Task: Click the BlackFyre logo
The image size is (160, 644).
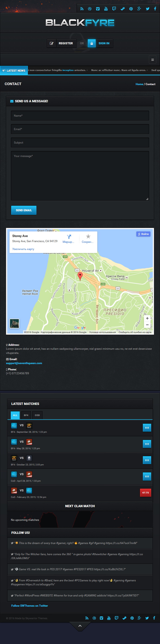Action: [80, 23]
